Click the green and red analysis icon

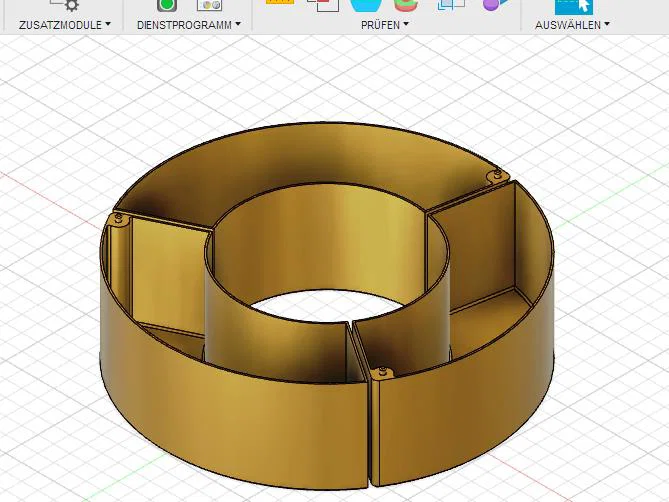coord(406,5)
